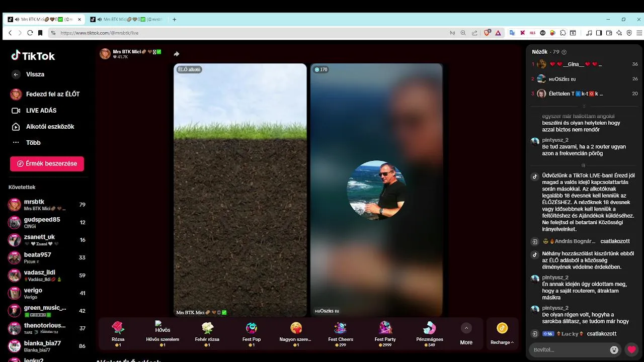Open the followed account beata957
The height and width of the screenshot is (362, 644).
(x=47, y=257)
